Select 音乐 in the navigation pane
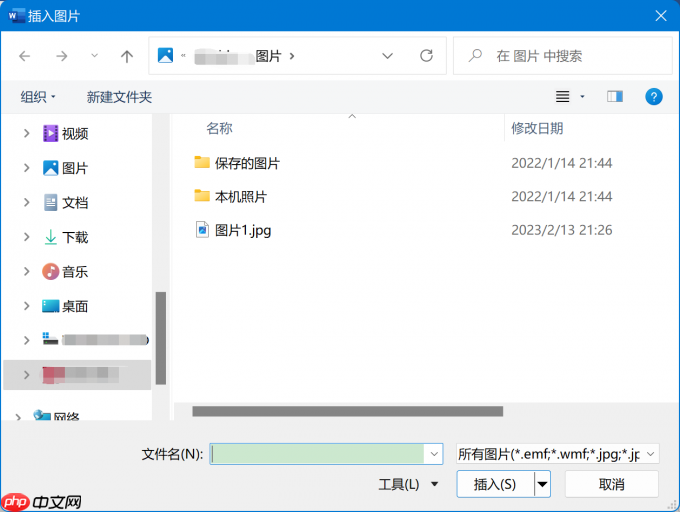 tap(66, 272)
